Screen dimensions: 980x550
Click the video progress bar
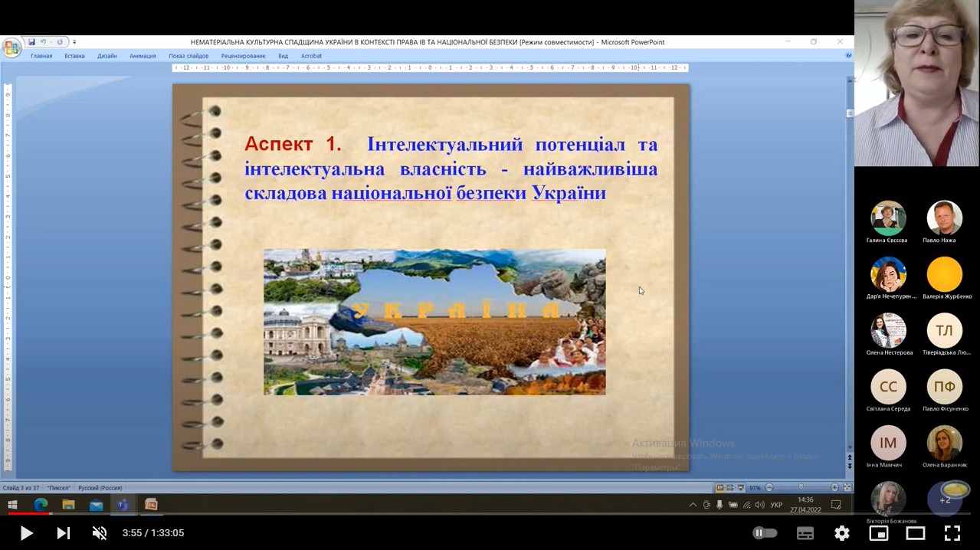tap(490, 514)
